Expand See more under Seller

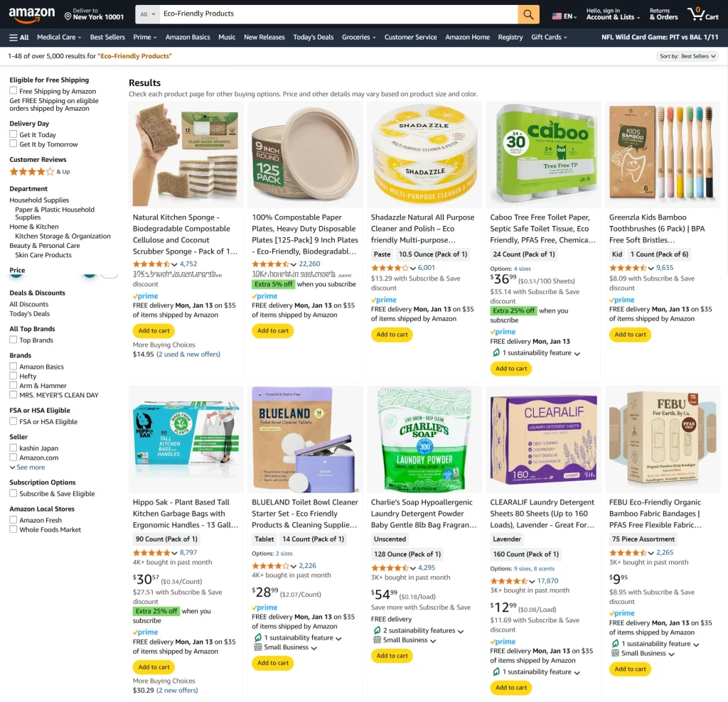28,468
